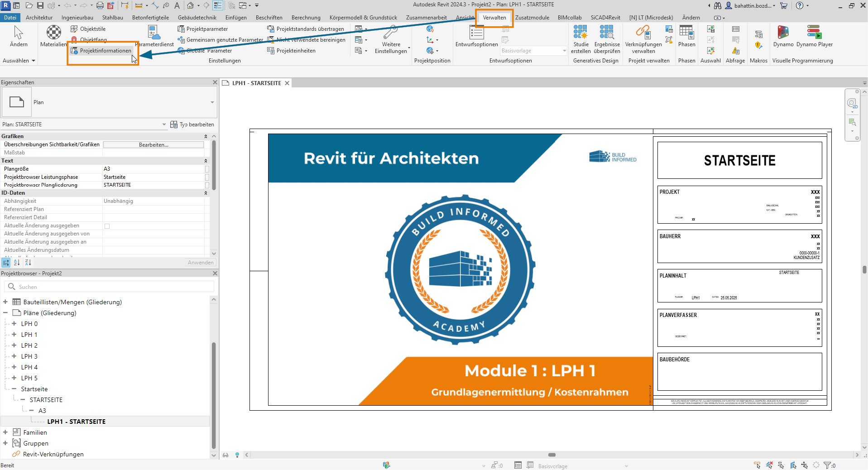Open Weitere Einstellungen dropdown

(x=392, y=39)
